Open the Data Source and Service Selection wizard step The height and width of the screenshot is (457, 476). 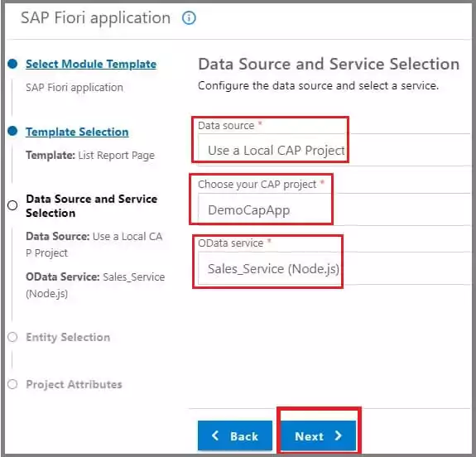click(92, 206)
